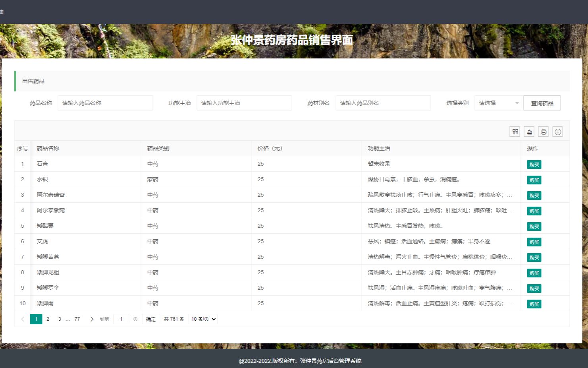Focus the 药品名称 input field
Viewport: 588px width, 368px height.
tap(105, 103)
